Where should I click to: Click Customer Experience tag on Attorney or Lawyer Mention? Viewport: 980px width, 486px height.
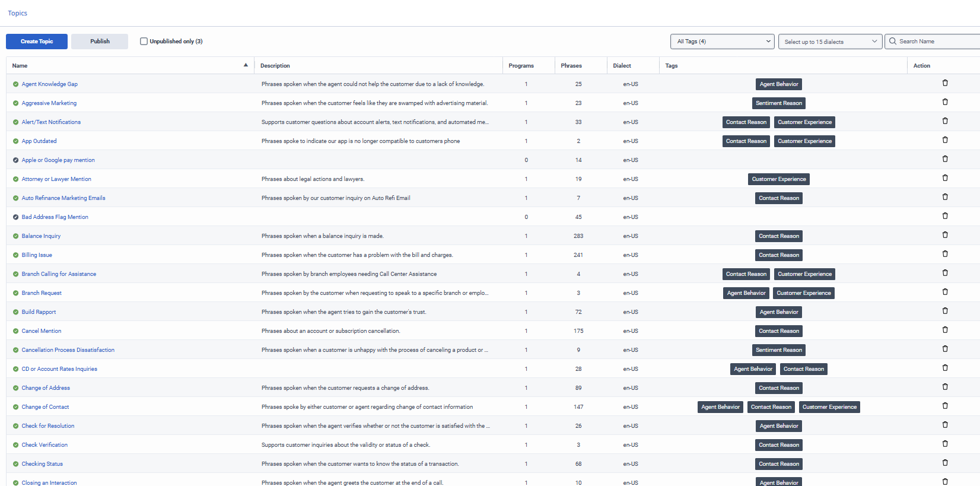[x=779, y=179]
